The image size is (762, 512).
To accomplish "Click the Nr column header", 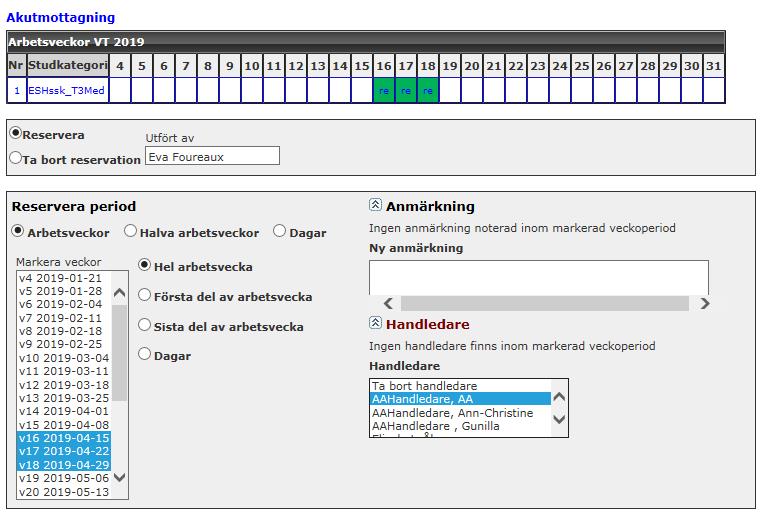I will click(16, 66).
